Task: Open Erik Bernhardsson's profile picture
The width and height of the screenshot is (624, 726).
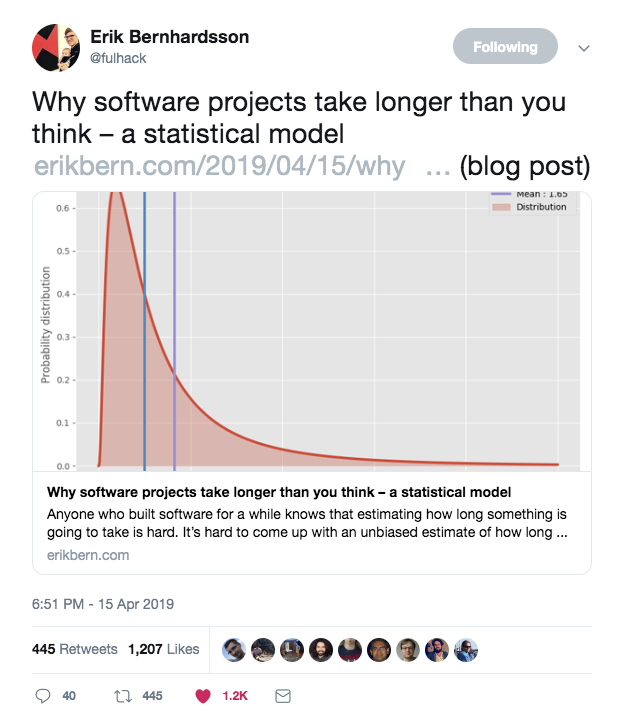Action: click(x=56, y=47)
